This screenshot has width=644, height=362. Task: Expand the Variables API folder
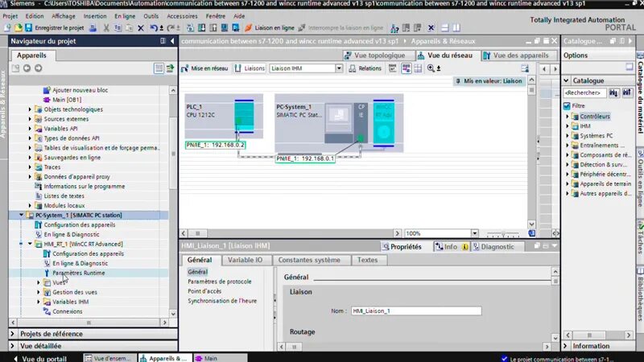coord(30,129)
